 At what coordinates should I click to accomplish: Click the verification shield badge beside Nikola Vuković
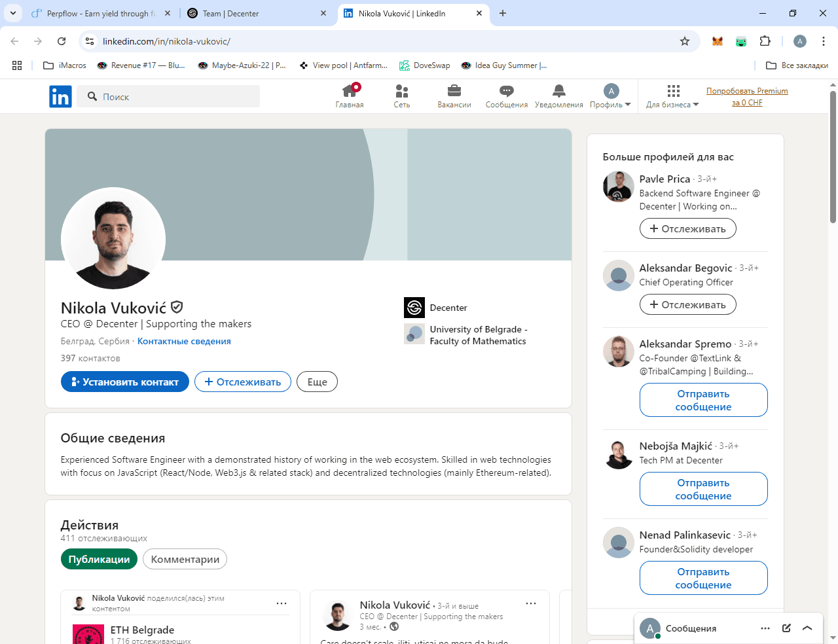pyautogui.click(x=177, y=307)
